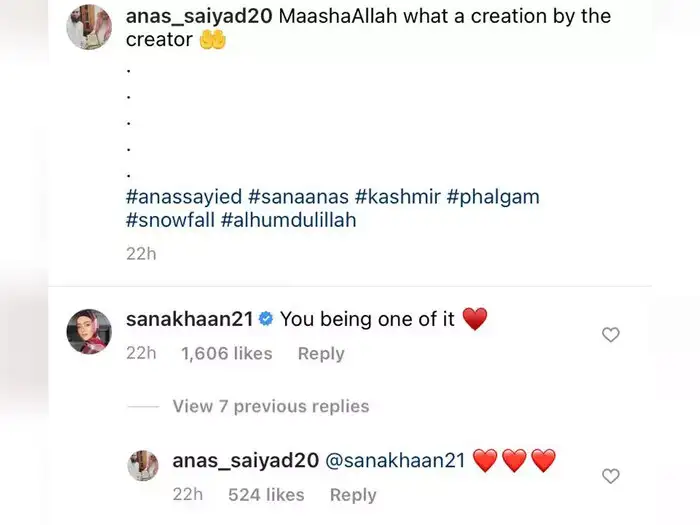View the 524 likes list
Screen dimensions: 700x525
265,495
